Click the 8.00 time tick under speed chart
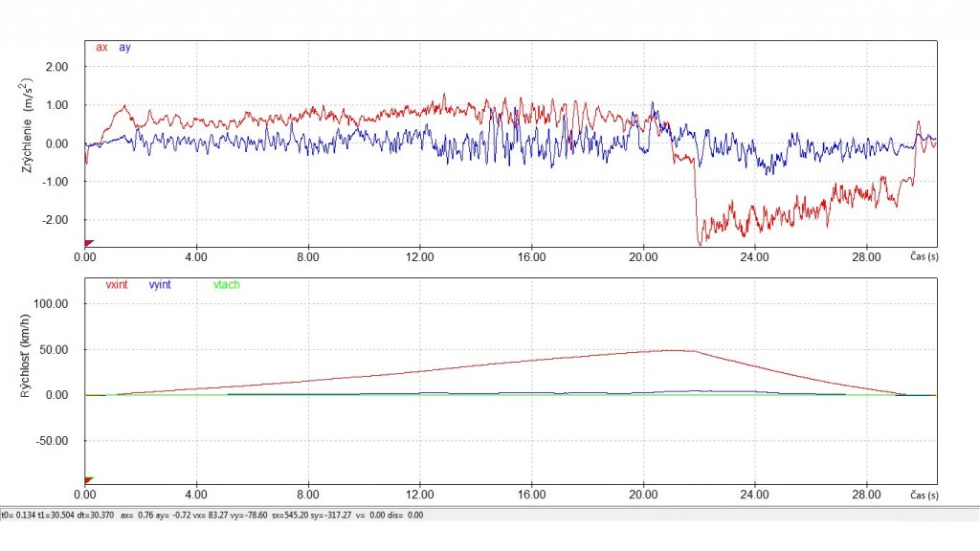Image resolution: width=980 pixels, height=551 pixels. point(307,496)
